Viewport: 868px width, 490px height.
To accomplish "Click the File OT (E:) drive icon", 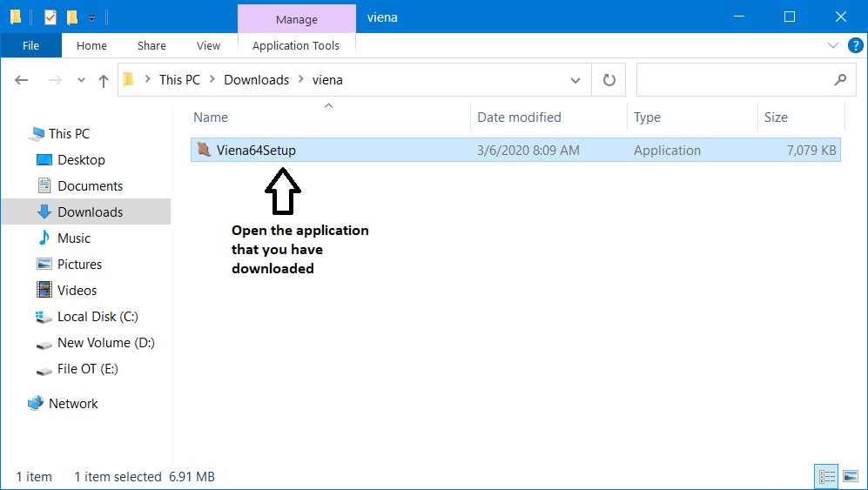I will point(44,372).
